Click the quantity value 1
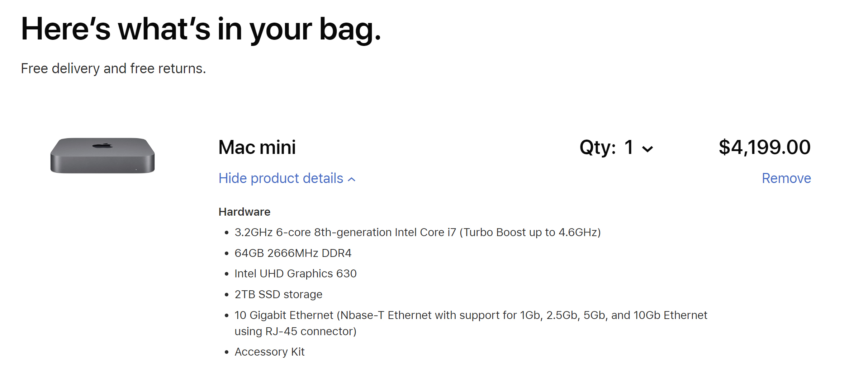Viewport: 868px width, 366px height. point(629,147)
